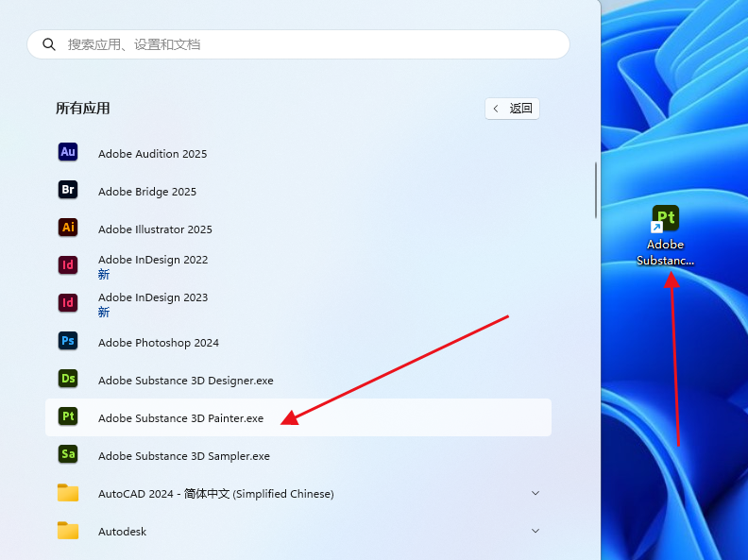Select the Adobe InDesign 2022 Id icon
Image resolution: width=748 pixels, height=560 pixels.
pos(68,265)
